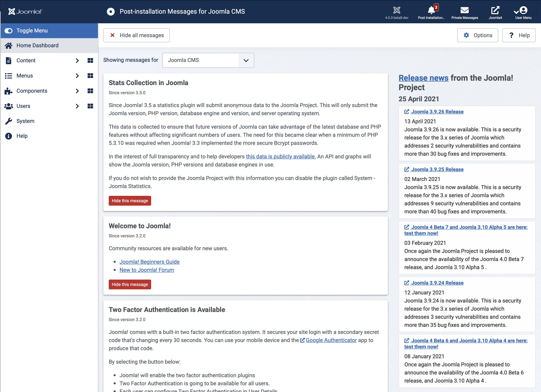The height and width of the screenshot is (392, 541).
Task: Open the Content dashboard grid icon
Action: click(x=90, y=61)
